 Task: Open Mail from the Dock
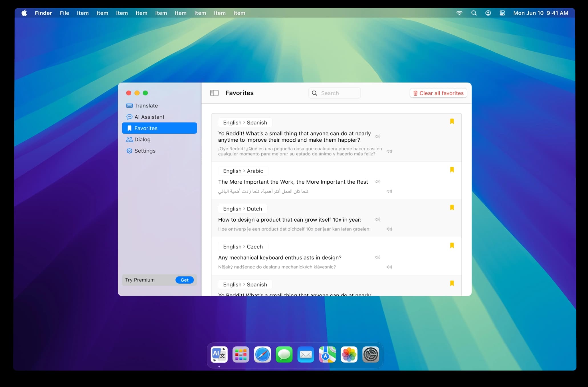point(306,355)
